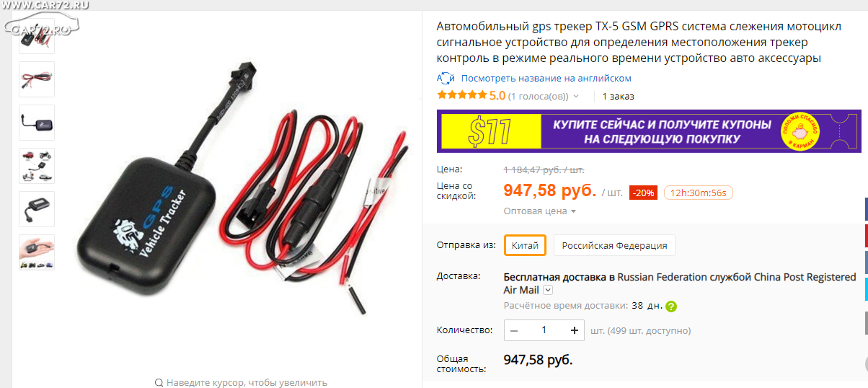Click the 12h:30m:56s discount countdown timer

coord(699,193)
